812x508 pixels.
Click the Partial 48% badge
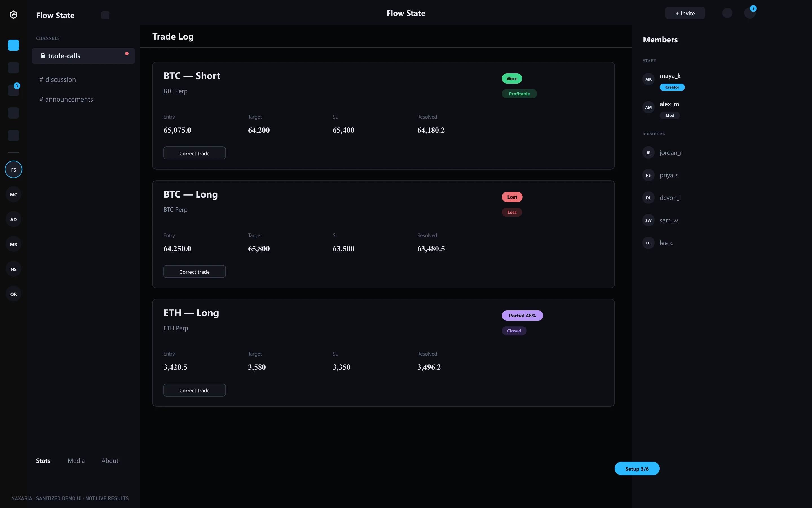click(x=522, y=316)
